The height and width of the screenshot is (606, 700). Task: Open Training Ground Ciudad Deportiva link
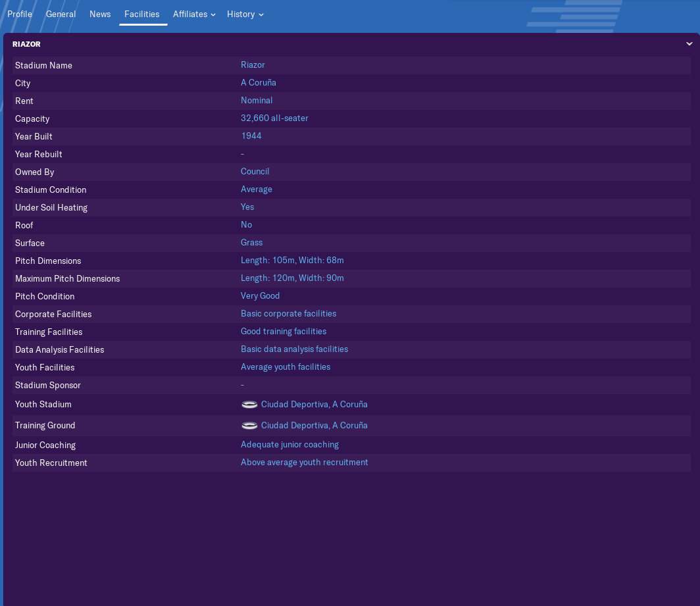pyautogui.click(x=314, y=426)
